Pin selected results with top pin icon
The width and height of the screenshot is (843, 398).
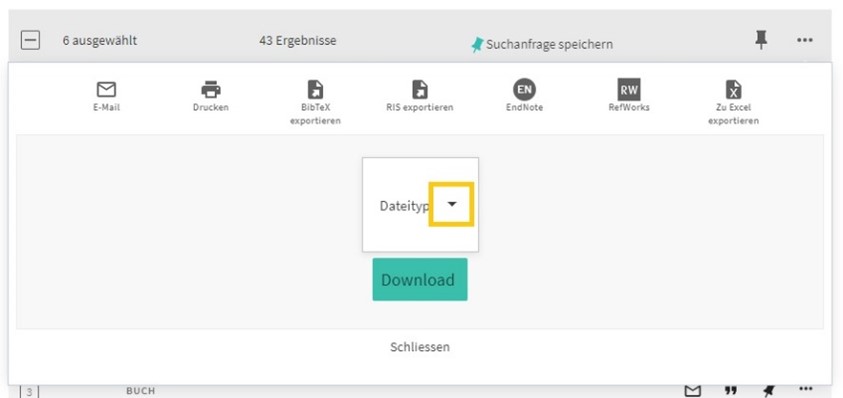(x=761, y=40)
